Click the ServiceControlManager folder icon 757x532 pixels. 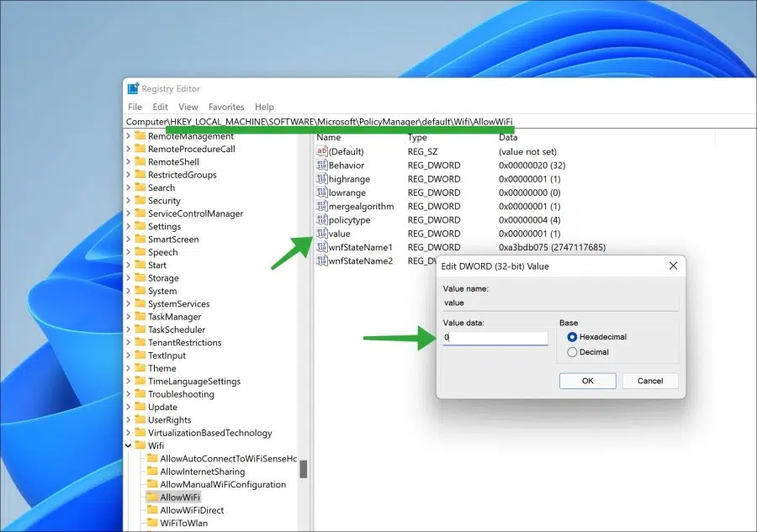140,213
